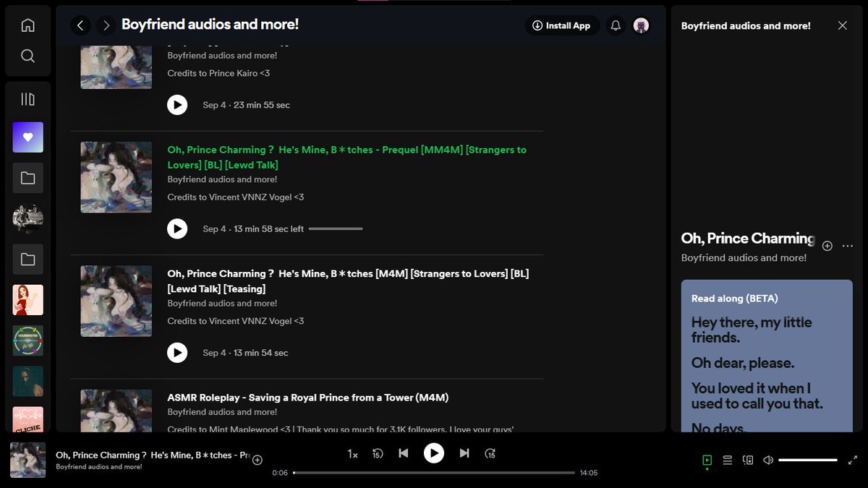Image resolution: width=868 pixels, height=488 pixels.
Task: Open now playing title in player bar
Action: click(153, 455)
